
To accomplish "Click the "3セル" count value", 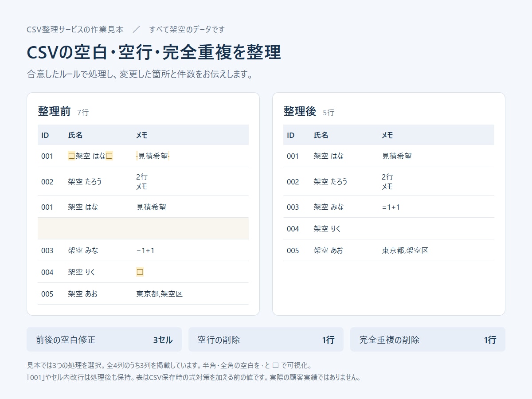I will (163, 340).
